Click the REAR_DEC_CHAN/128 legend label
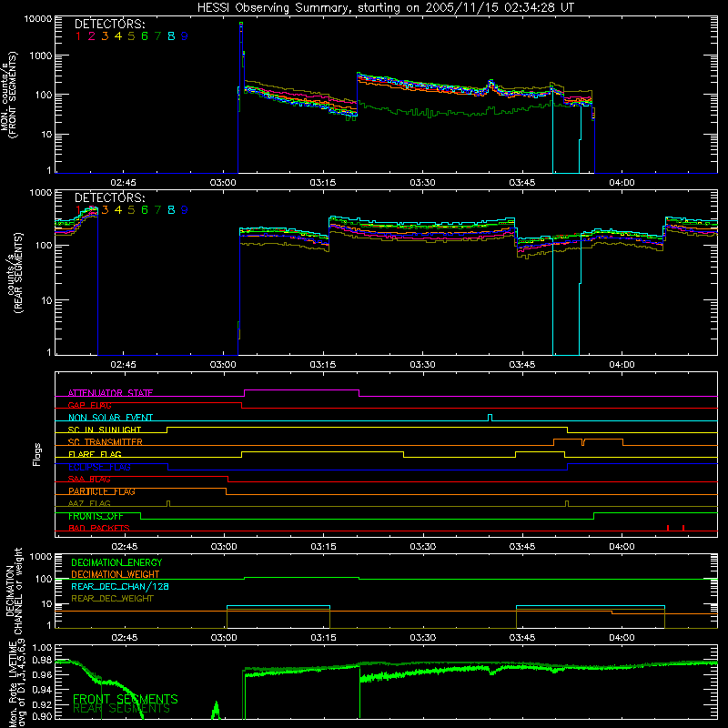Viewport: 728px width, 728px height. [x=120, y=587]
